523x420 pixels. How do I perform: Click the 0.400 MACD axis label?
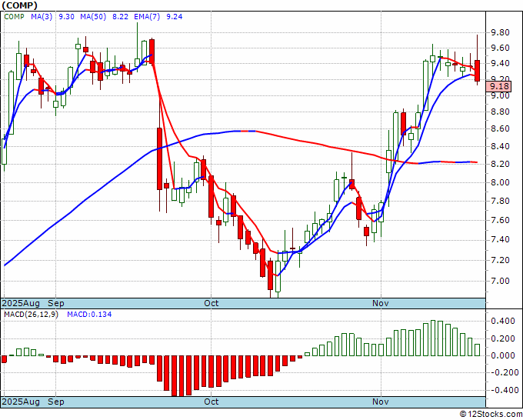503,322
